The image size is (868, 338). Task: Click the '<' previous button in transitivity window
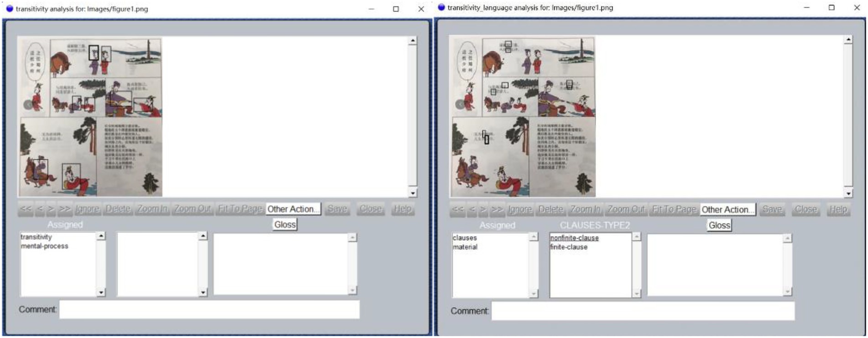click(40, 209)
